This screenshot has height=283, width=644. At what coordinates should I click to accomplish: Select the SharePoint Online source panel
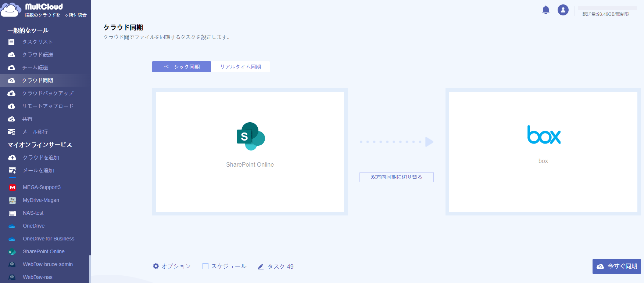coord(250,152)
